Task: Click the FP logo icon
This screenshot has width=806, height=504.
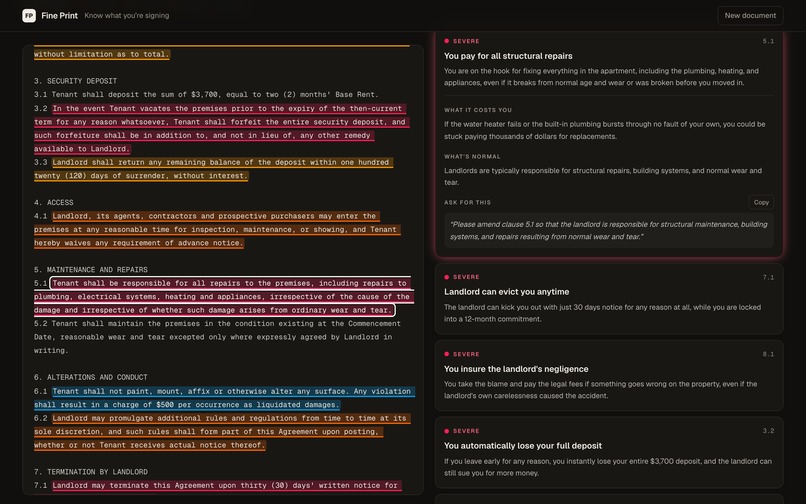Action: (x=29, y=15)
